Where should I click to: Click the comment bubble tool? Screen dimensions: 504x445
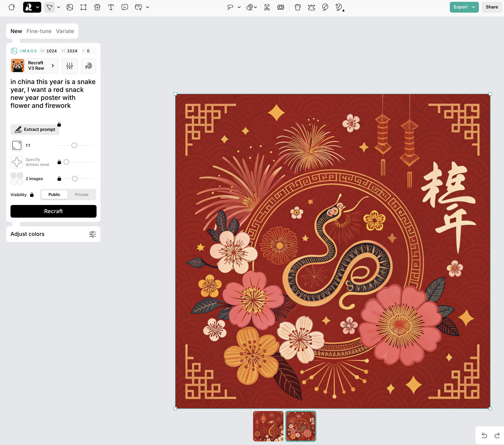[125, 7]
